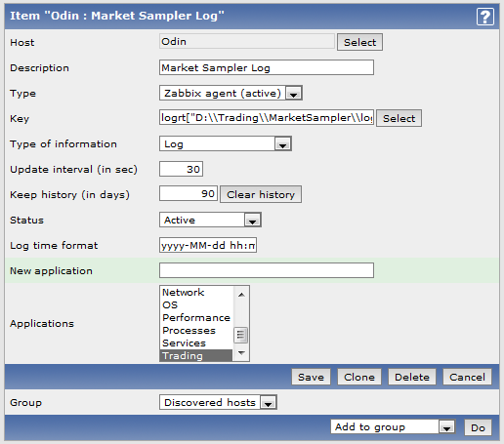The width and height of the screenshot is (504, 444).
Task: Open the Status dropdown showing Active
Action: (210, 220)
